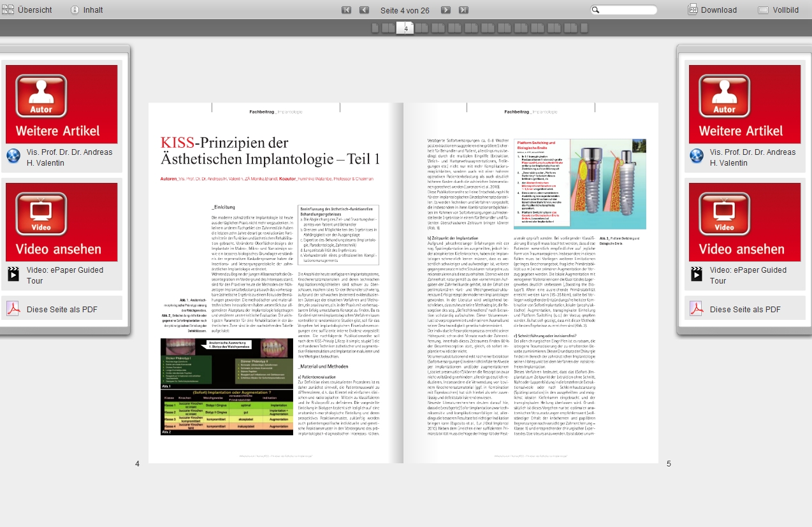Click 'Fachbeitrag _ Implantologie' header on left page
Image resolution: width=812 pixels, height=527 pixels.
pos(276,112)
